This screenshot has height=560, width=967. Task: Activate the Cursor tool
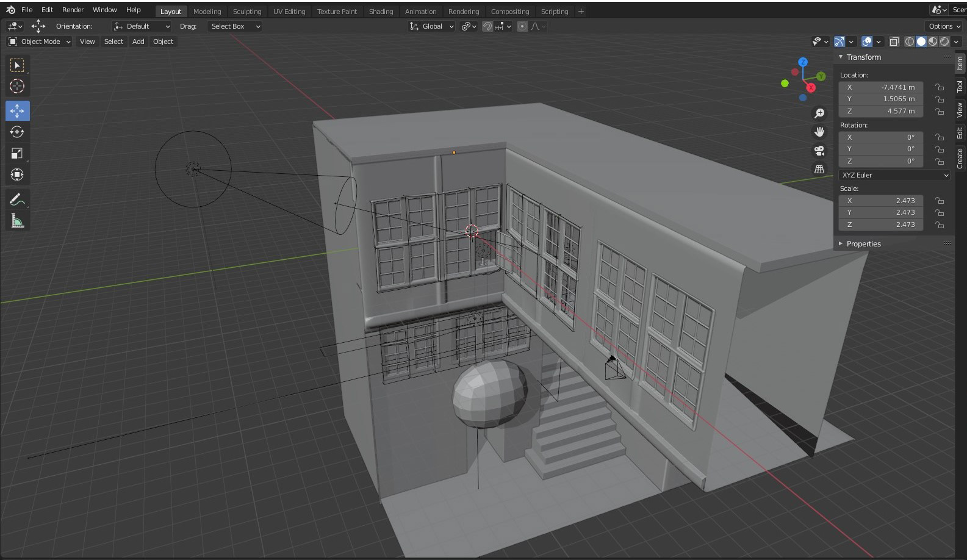click(17, 87)
